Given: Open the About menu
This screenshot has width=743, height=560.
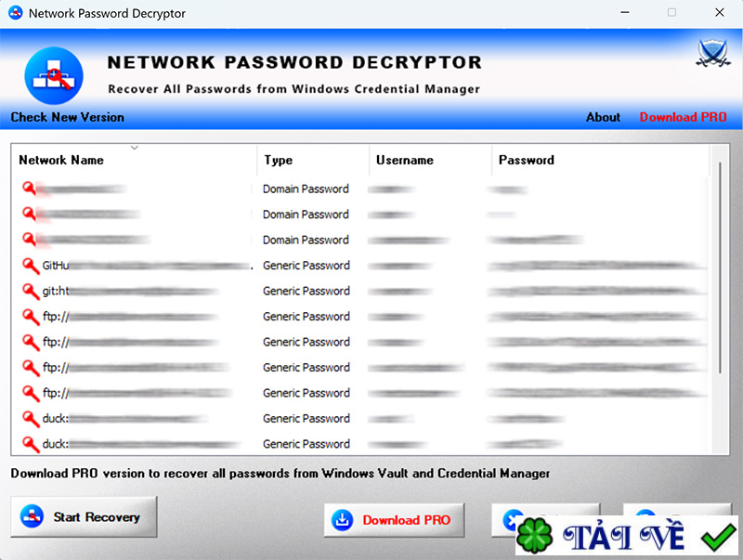Looking at the screenshot, I should 603,118.
